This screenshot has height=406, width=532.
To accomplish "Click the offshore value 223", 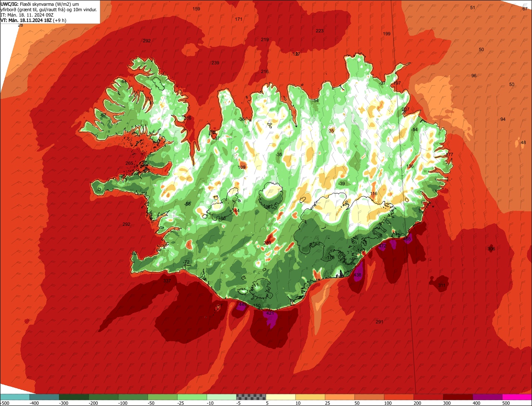I will [x=320, y=31].
